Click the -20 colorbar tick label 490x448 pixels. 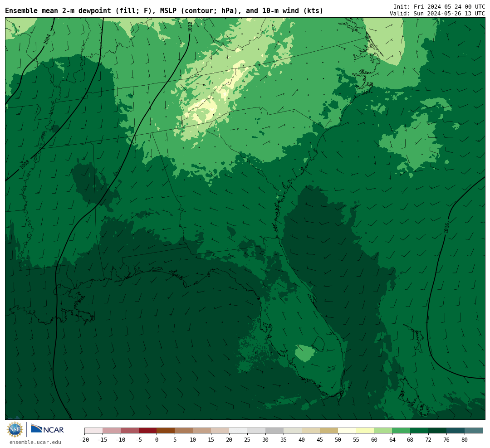click(84, 439)
